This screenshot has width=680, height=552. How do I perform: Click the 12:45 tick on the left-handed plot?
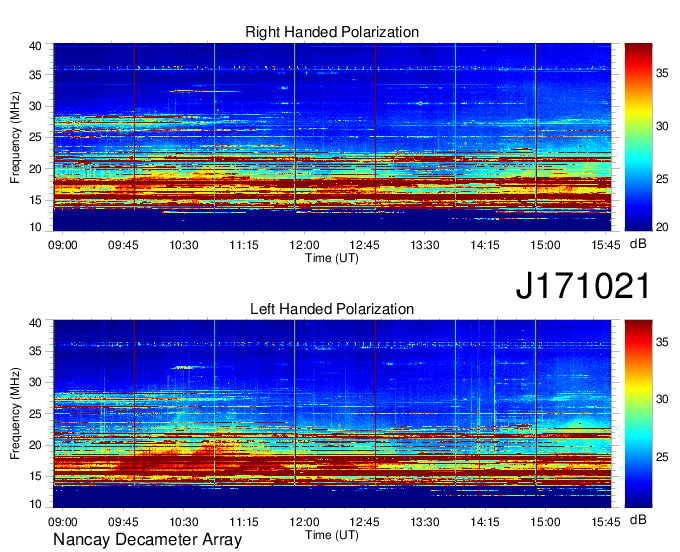click(x=365, y=522)
